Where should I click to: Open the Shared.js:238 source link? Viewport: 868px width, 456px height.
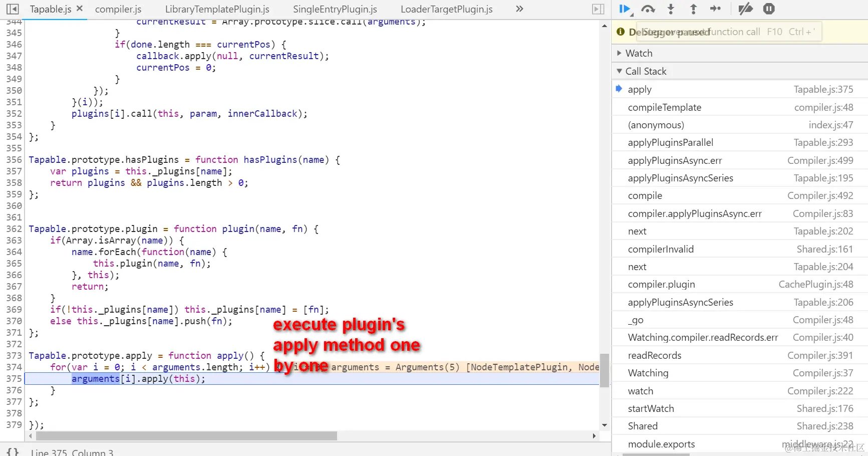click(825, 426)
